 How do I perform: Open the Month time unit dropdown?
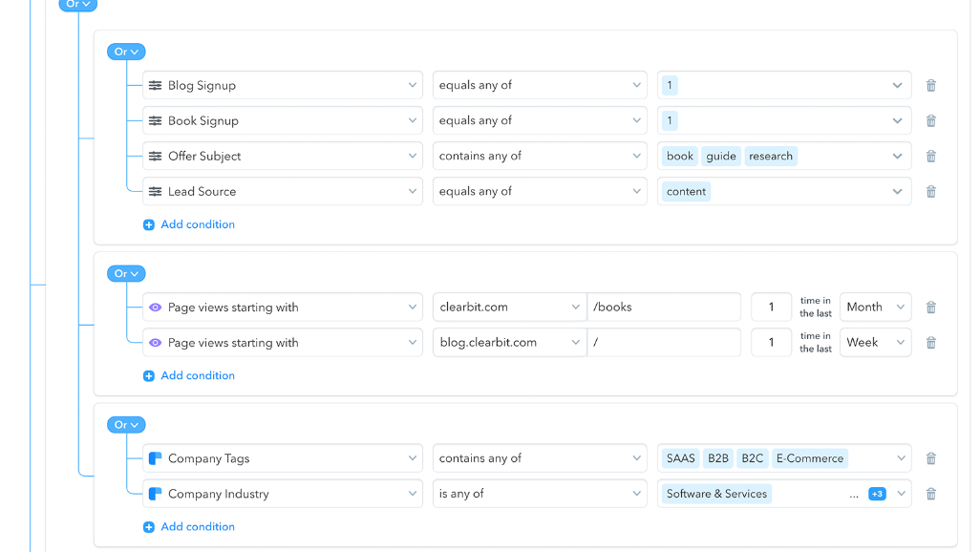875,308
